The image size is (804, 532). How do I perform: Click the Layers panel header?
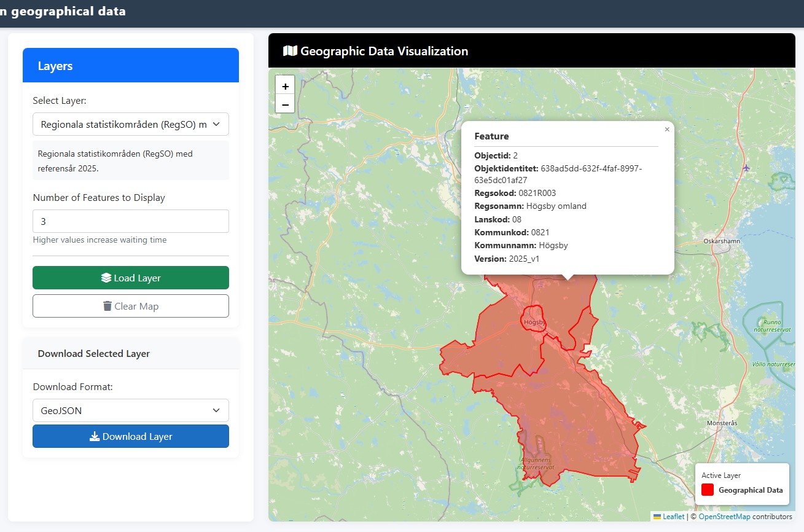[131, 66]
